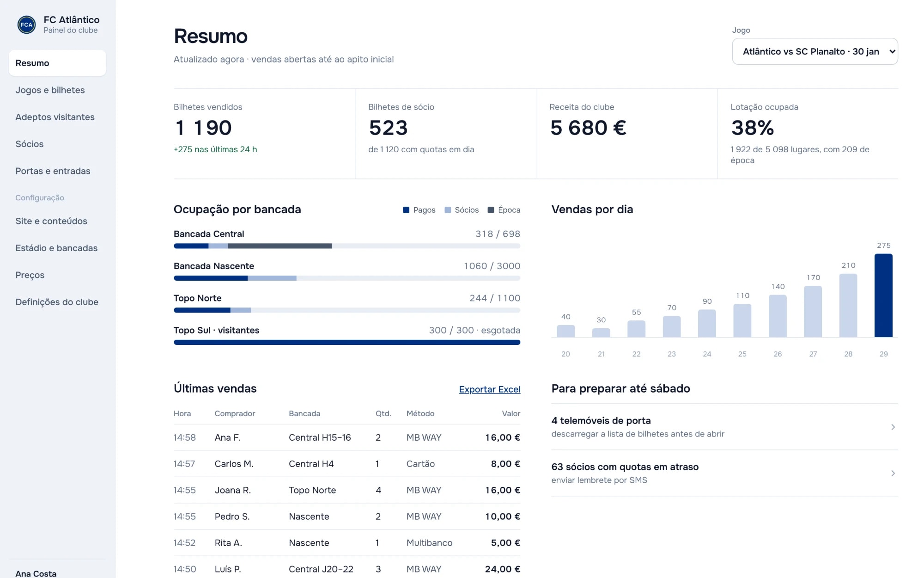924x578 pixels.
Task: Click the Exportar Excel link
Action: (x=490, y=389)
